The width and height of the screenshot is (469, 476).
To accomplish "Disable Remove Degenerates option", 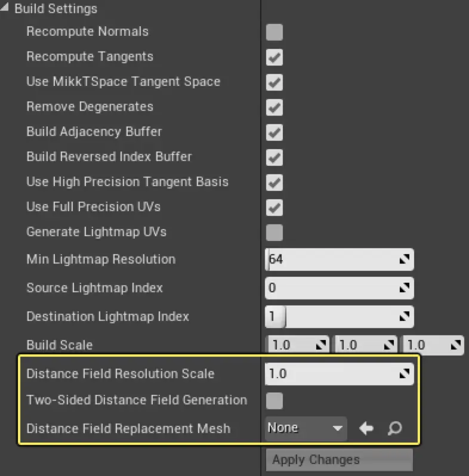I will pyautogui.click(x=274, y=107).
